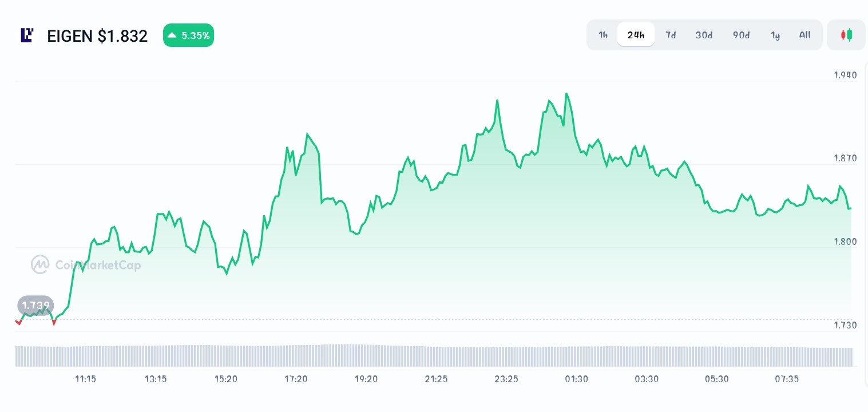
Task: Click the 11:15 time axis label
Action: click(x=85, y=379)
